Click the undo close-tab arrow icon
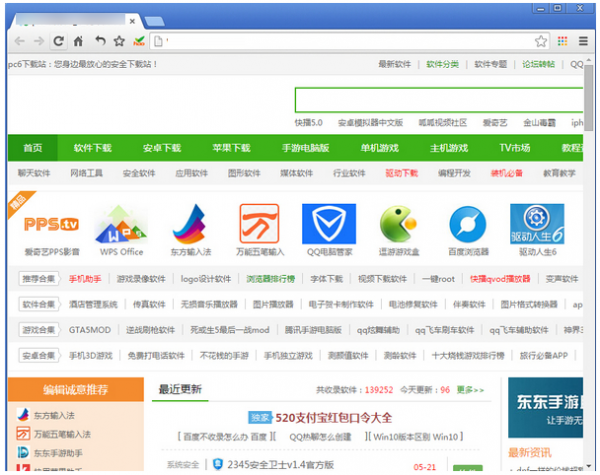The height and width of the screenshot is (475, 600). tap(100, 40)
